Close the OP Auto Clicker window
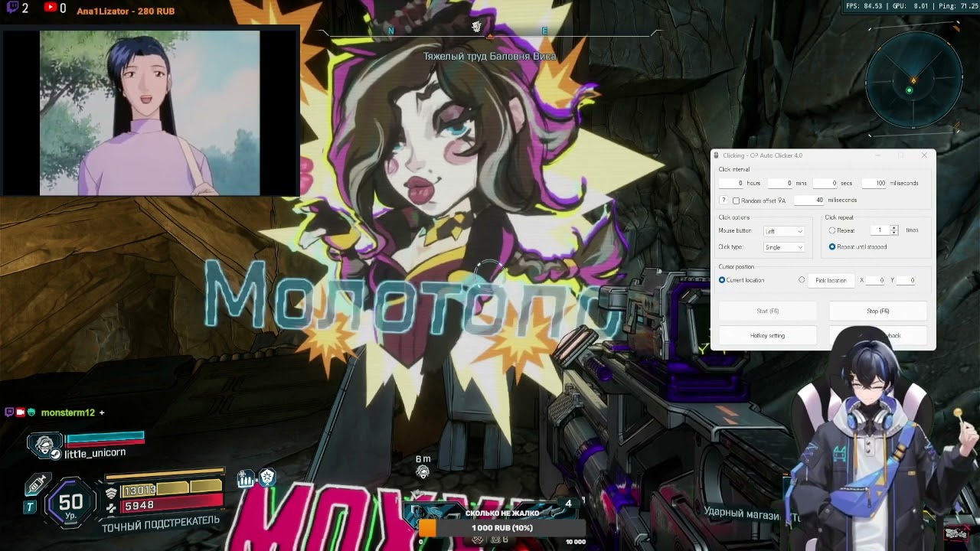980x551 pixels. click(x=924, y=155)
